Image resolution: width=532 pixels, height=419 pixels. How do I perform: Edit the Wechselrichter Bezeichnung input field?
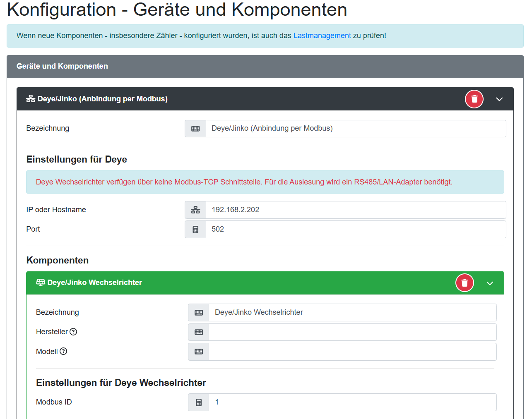coord(352,312)
